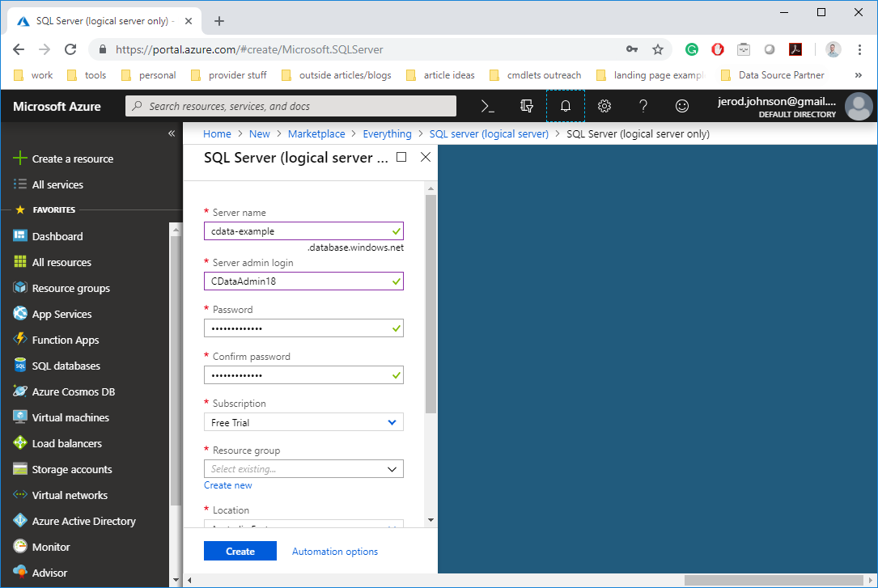
Task: Open Azure Active Directory in sidebar
Action: [84, 521]
